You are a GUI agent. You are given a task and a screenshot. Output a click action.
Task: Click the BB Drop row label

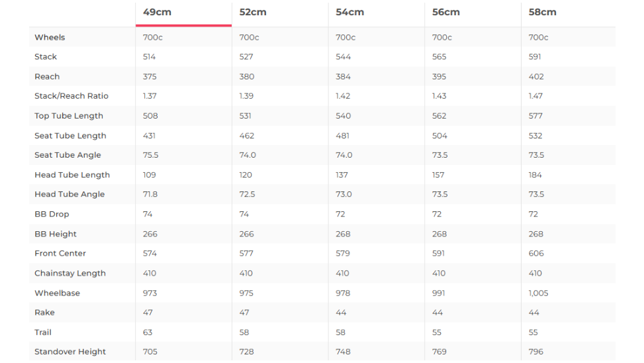click(x=52, y=214)
